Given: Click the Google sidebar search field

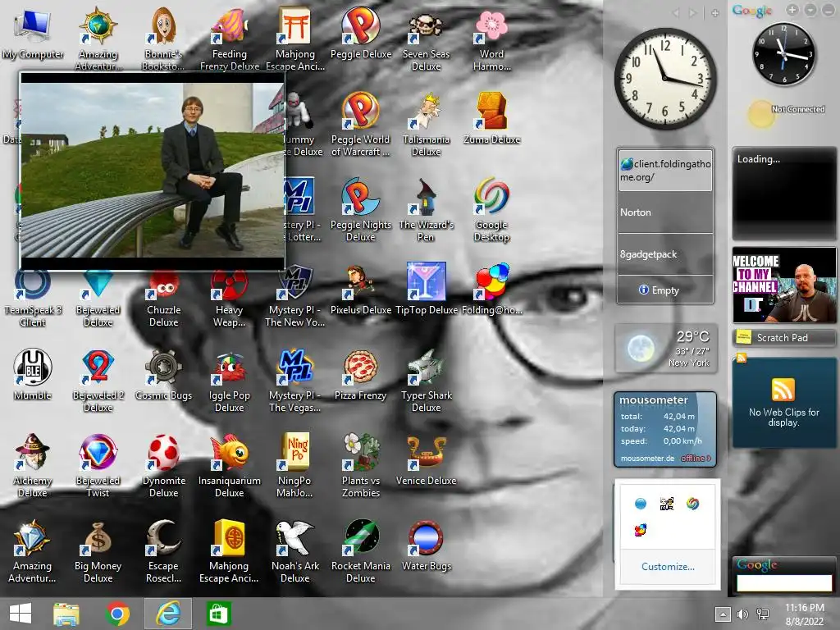Looking at the screenshot, I should [x=783, y=583].
